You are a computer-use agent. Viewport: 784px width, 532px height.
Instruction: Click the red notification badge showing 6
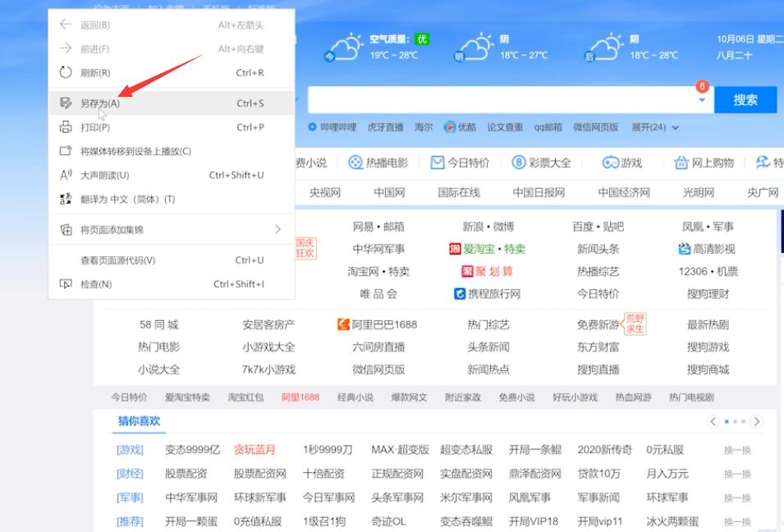click(x=702, y=86)
